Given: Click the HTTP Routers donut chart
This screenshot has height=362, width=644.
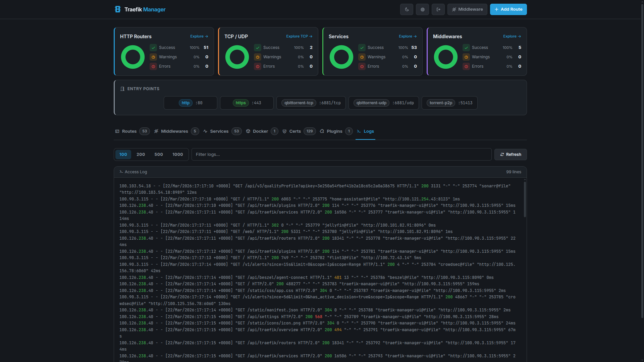Looking at the screenshot, I should pos(133,57).
